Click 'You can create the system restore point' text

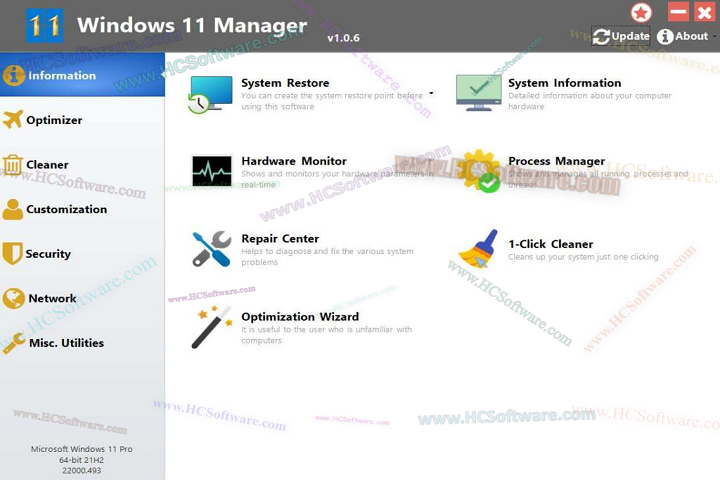[x=332, y=101]
